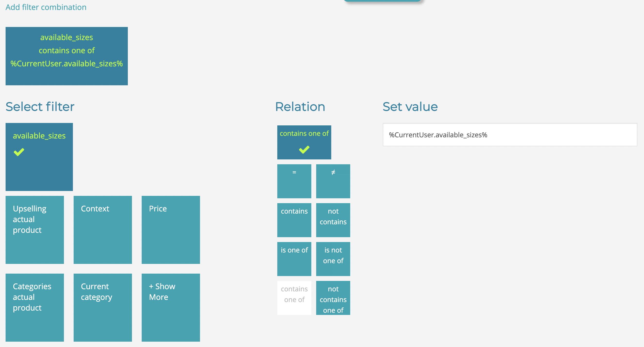Pick the 'is one of' relation
This screenshot has height=347, width=644.
[x=294, y=259]
